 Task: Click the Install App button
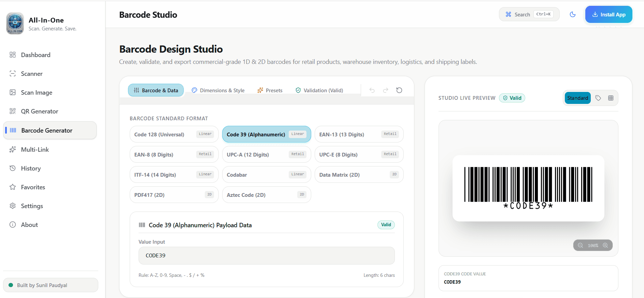point(609,14)
